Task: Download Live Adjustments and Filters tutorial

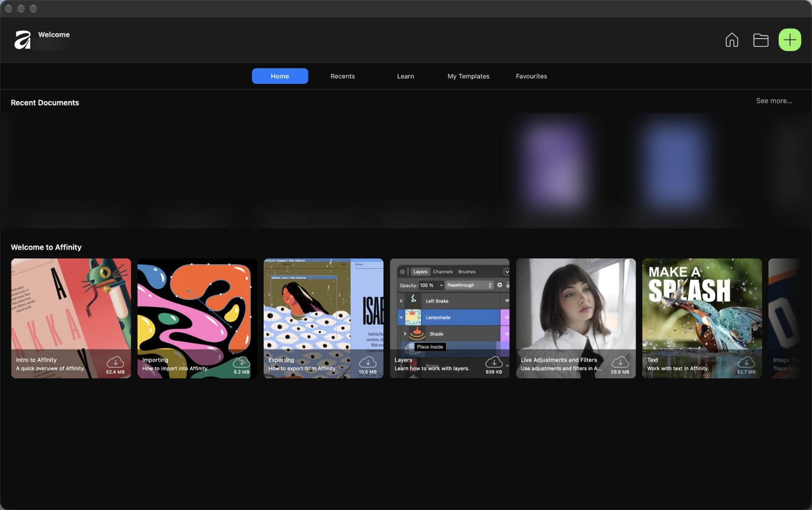Action: coord(620,362)
